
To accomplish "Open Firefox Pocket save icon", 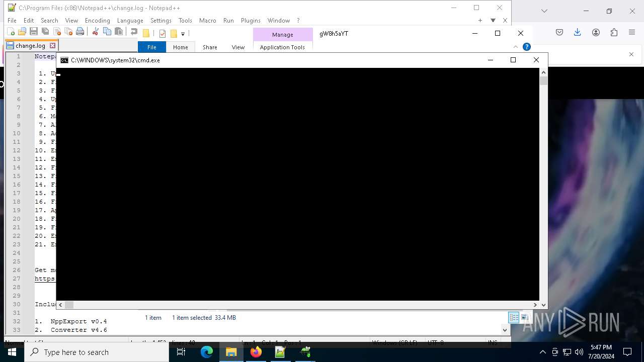I will point(559,32).
